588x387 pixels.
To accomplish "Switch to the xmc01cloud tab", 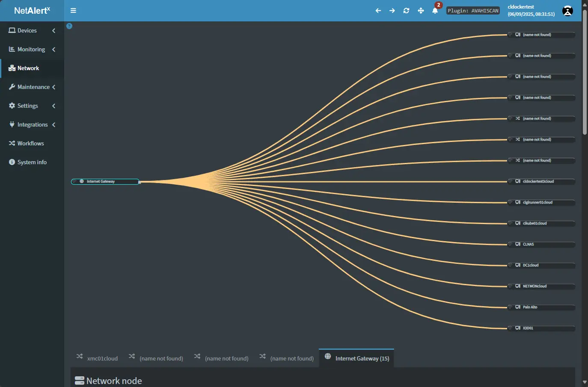I will [x=97, y=358].
